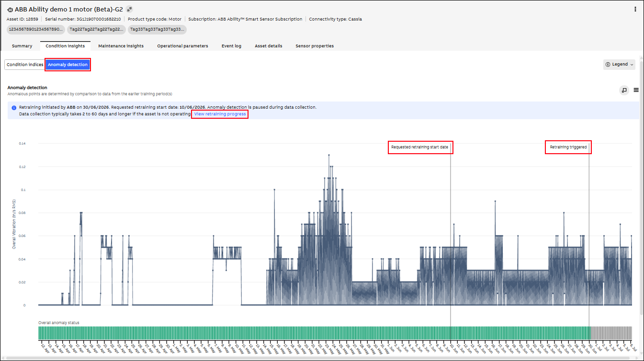The image size is (644, 361).
Task: Click the Tag22Tag22 tag chip
Action: [96, 30]
